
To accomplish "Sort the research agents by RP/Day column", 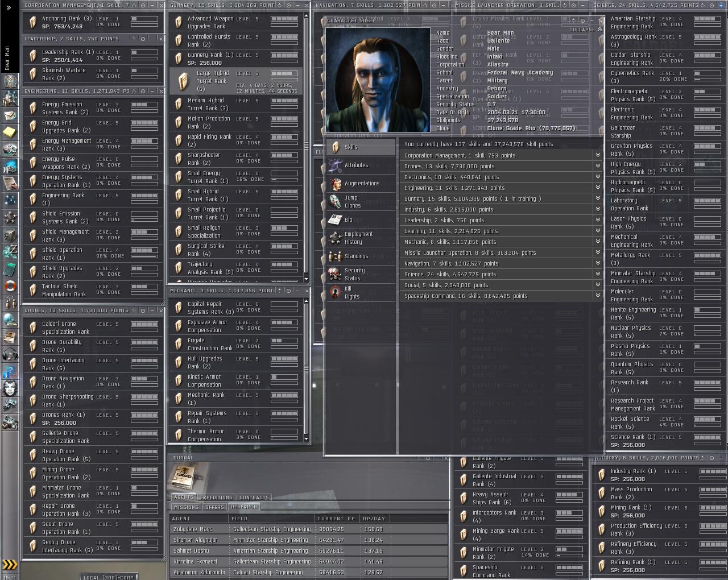I will click(x=374, y=519).
